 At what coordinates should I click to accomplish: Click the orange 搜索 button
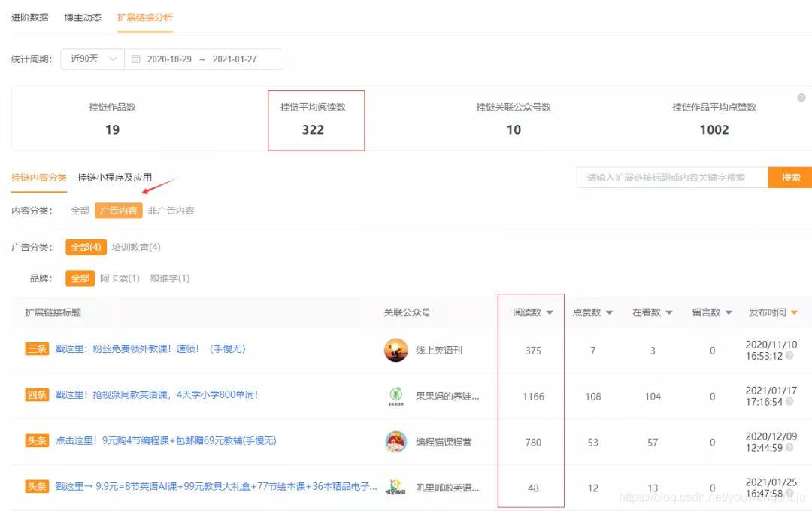click(790, 178)
